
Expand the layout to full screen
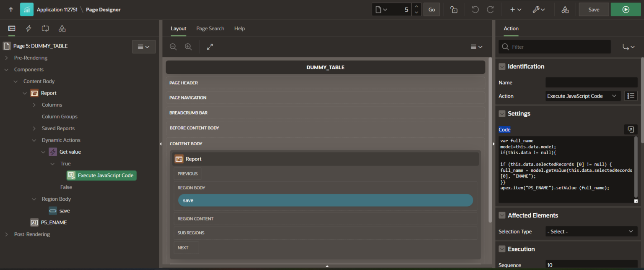coord(210,47)
